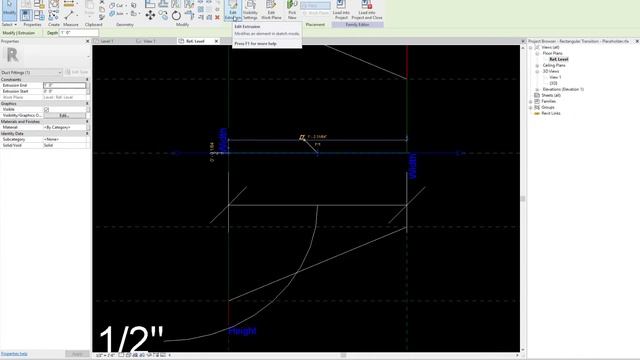Click the Edit Work Plane button
The height and width of the screenshot is (360, 640).
(x=271, y=10)
